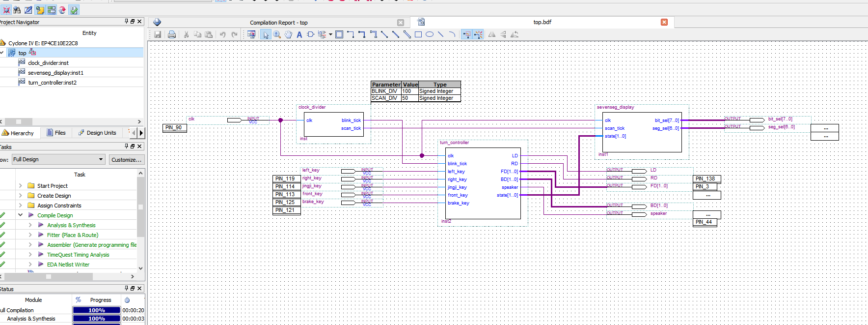Flip selection vertically
868x325 pixels.
click(x=503, y=34)
